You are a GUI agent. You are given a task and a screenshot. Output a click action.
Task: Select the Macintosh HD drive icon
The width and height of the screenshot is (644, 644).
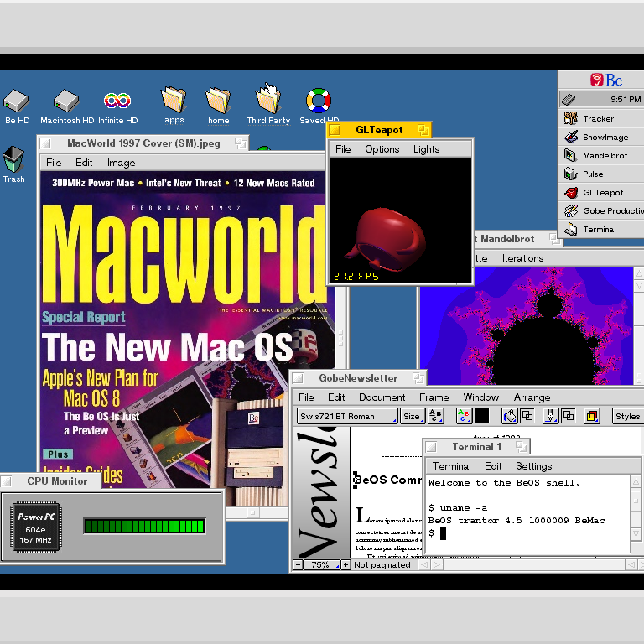click(67, 101)
